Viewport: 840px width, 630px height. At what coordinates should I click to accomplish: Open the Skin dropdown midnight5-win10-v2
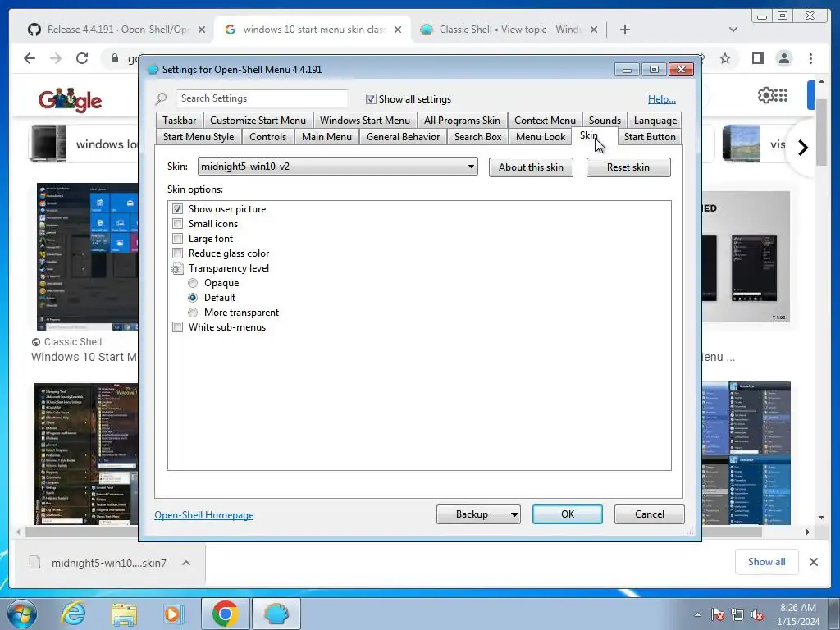click(337, 167)
